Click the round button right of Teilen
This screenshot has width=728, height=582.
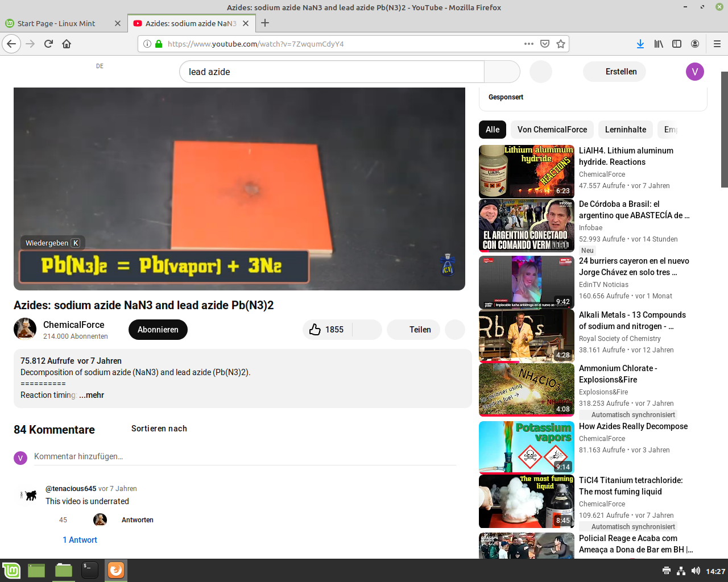point(455,330)
